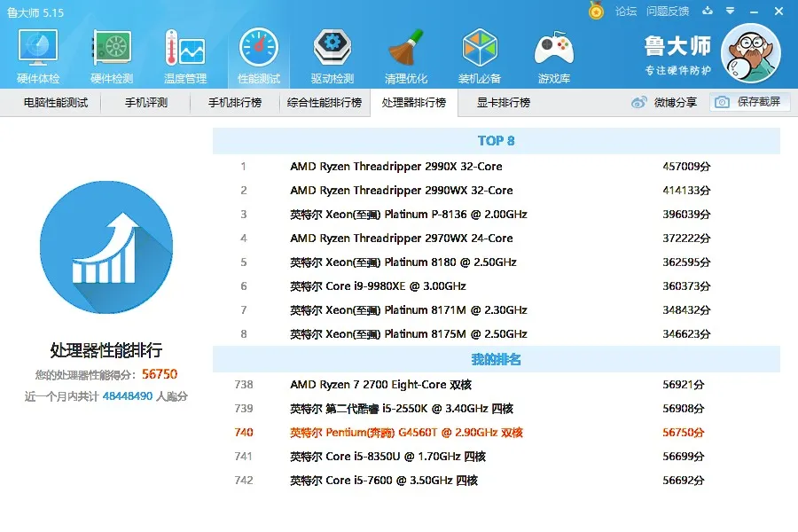
Task: Switch to the 手机评测 tab
Action: 145,103
